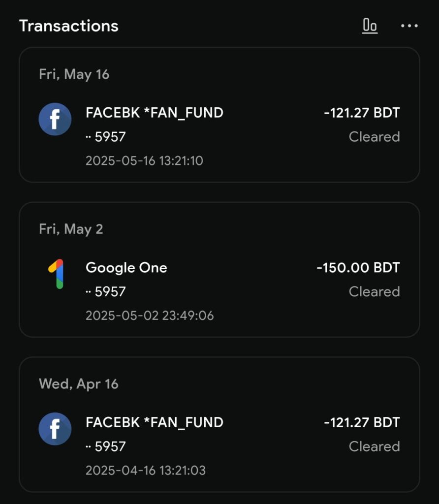Tap the Cleared status under Google One
The width and height of the screenshot is (439, 504).
375,291
